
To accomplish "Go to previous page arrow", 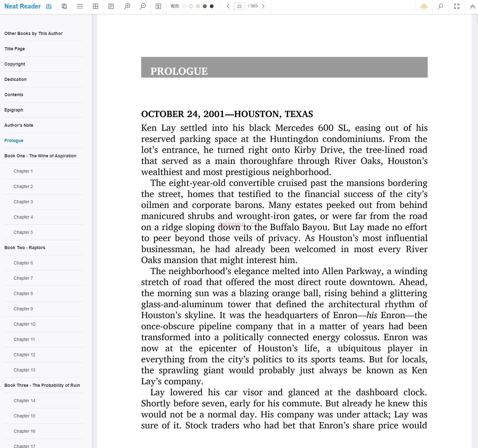I will (228, 6).
